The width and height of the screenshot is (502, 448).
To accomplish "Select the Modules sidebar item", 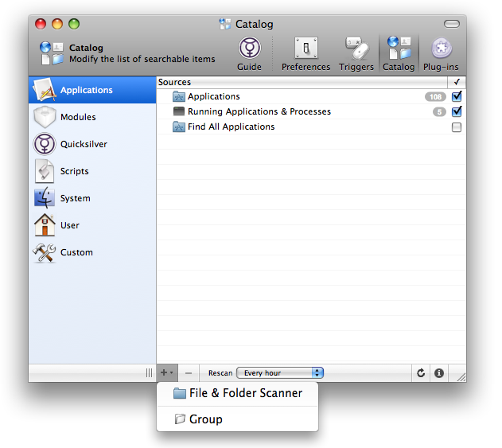I will [x=92, y=117].
